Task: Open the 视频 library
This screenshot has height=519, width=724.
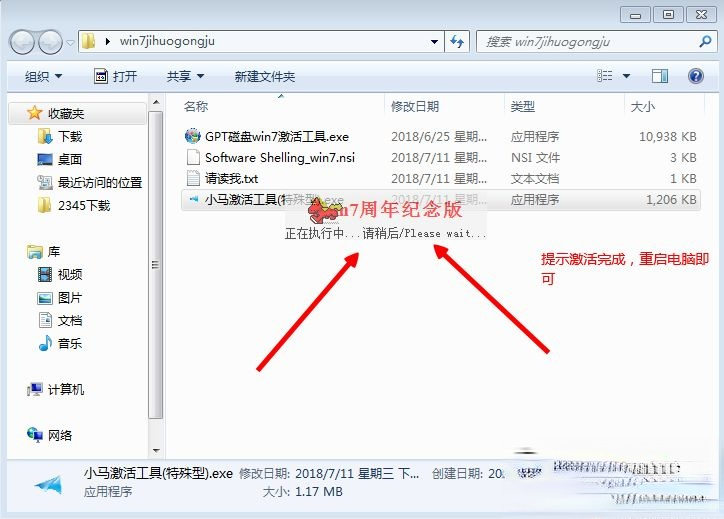Action: coord(70,275)
